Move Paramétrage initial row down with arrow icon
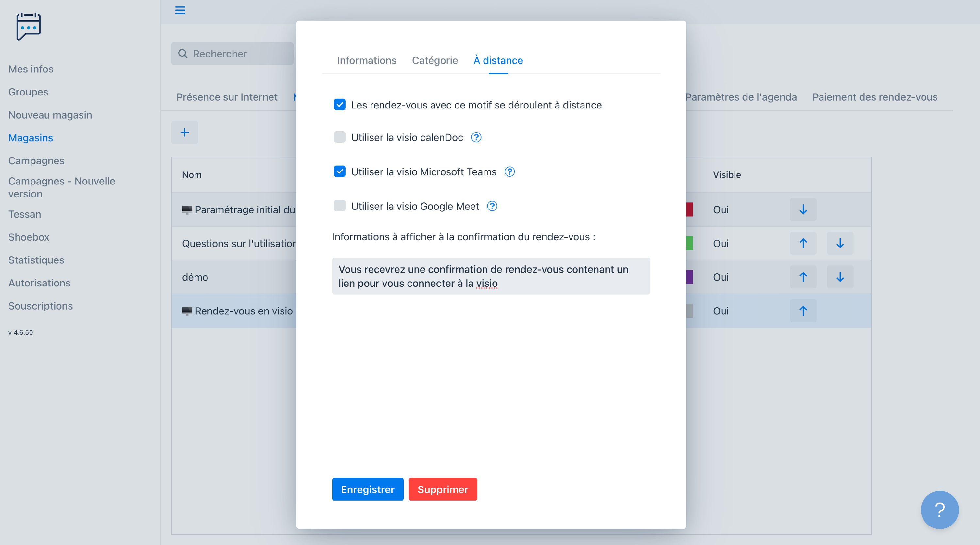 (x=803, y=209)
